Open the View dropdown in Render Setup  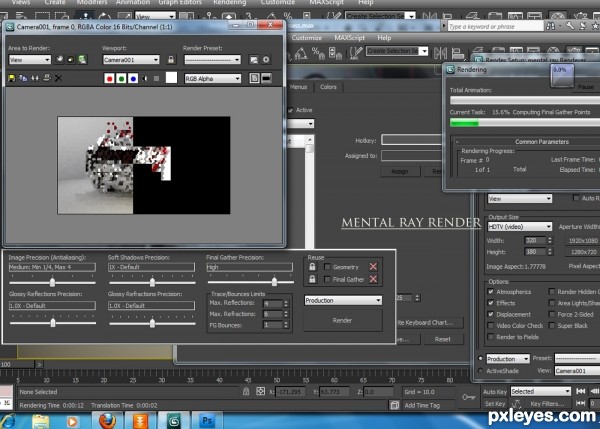click(x=520, y=199)
